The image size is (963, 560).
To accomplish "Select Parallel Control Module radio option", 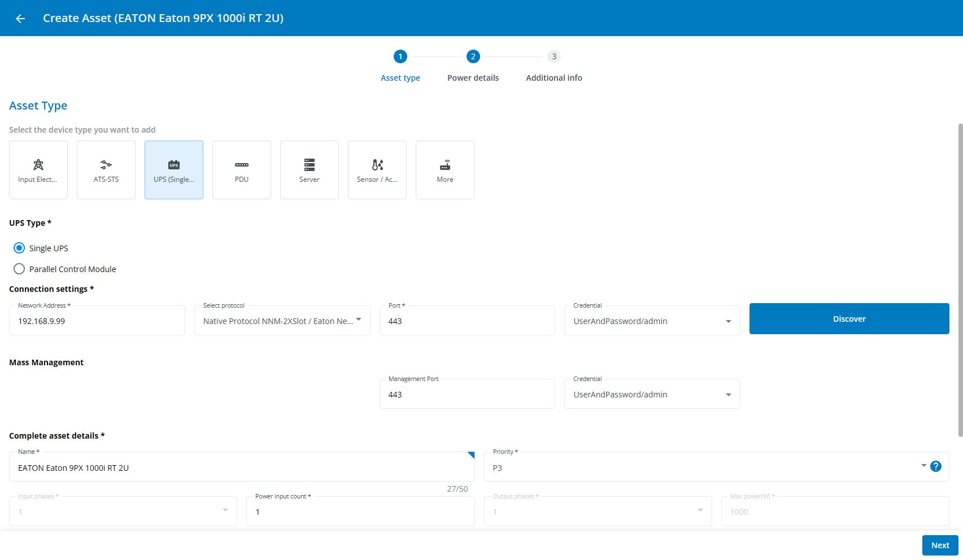I will tap(19, 269).
